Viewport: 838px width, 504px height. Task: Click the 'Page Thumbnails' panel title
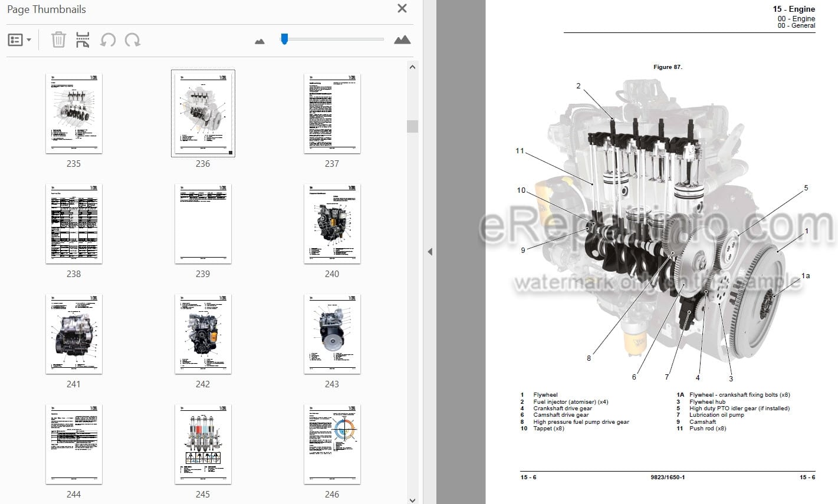point(46,9)
